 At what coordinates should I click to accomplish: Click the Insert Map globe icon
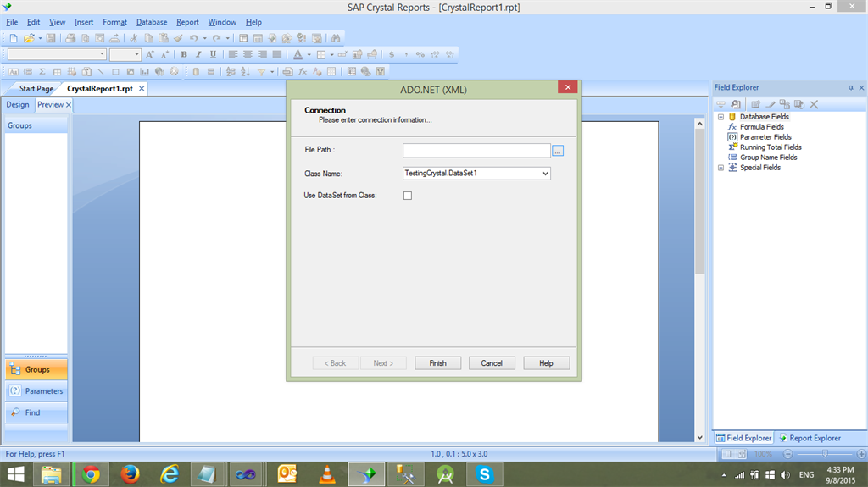pos(159,71)
